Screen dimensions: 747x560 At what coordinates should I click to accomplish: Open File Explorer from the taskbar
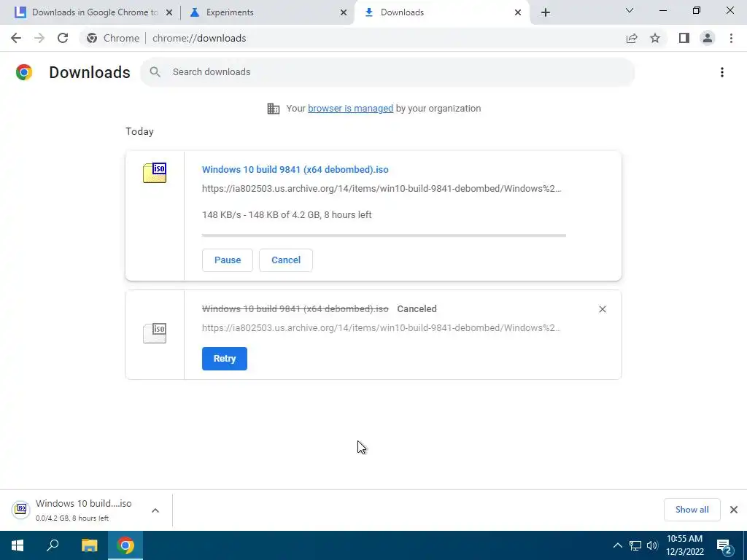pyautogui.click(x=89, y=545)
